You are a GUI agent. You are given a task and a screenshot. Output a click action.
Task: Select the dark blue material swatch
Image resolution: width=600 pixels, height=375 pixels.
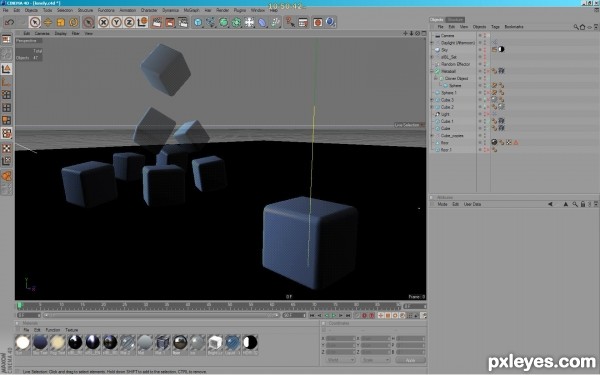[x=40, y=342]
